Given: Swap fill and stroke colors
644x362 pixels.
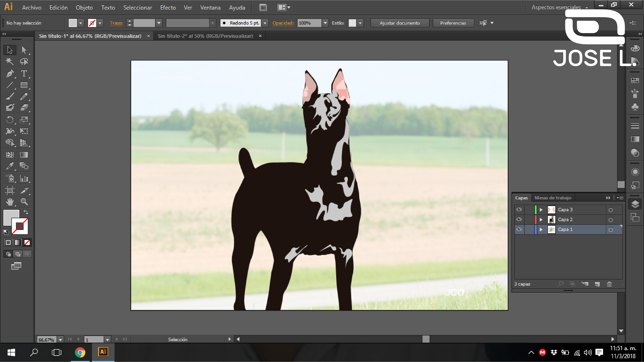Looking at the screenshot, I should [x=26, y=212].
